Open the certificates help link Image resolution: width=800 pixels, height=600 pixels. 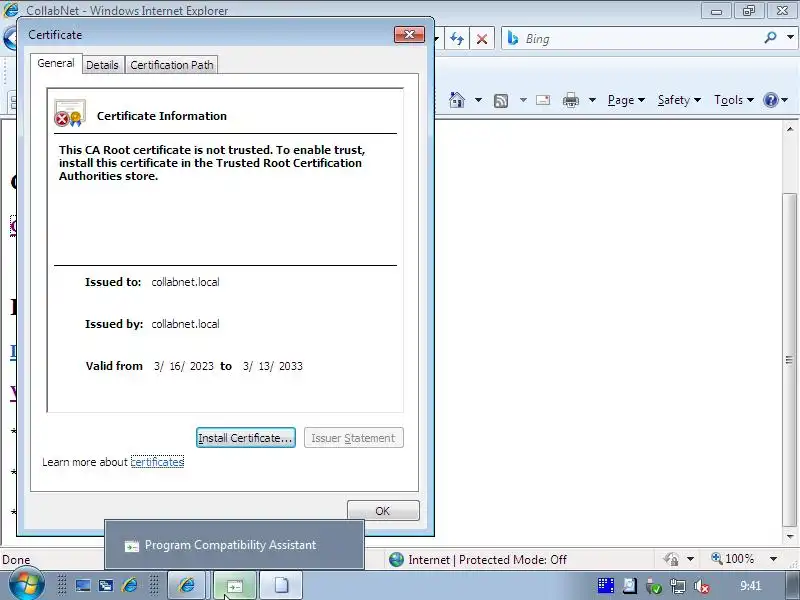157,462
